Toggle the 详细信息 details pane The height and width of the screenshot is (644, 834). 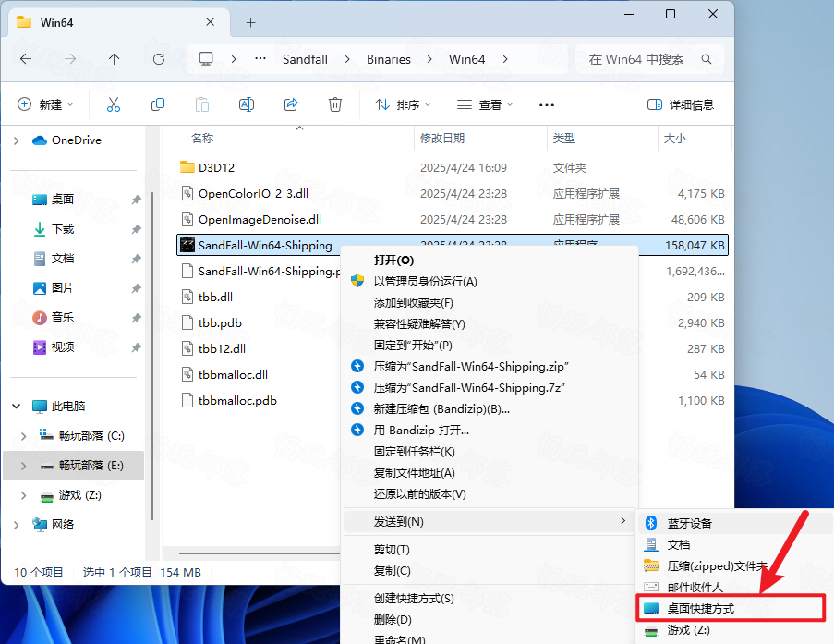(x=681, y=104)
